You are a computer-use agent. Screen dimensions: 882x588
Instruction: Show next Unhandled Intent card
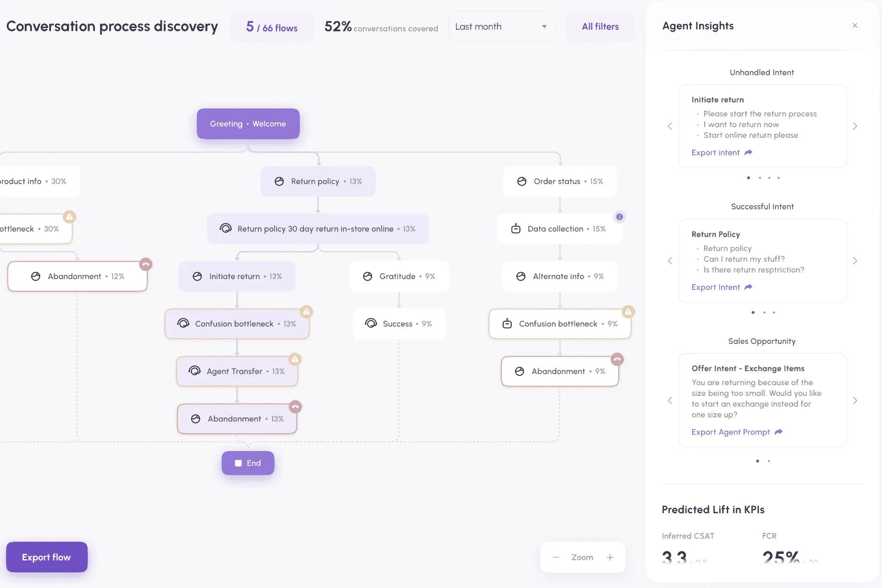coord(855,126)
